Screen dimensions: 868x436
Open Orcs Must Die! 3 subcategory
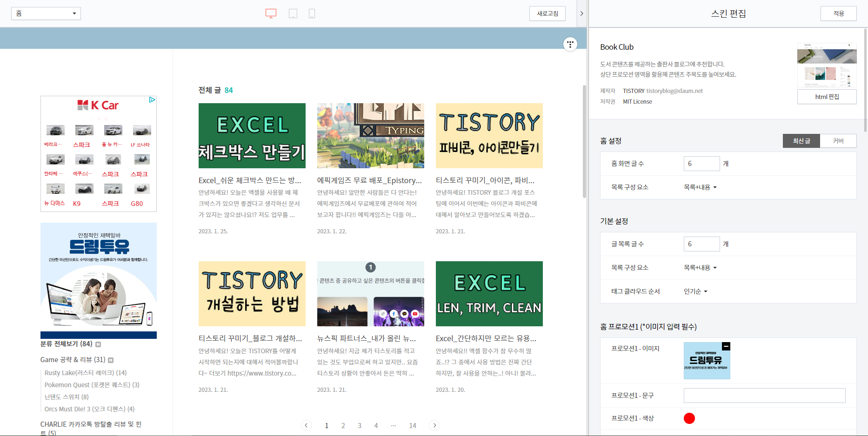[x=90, y=409]
